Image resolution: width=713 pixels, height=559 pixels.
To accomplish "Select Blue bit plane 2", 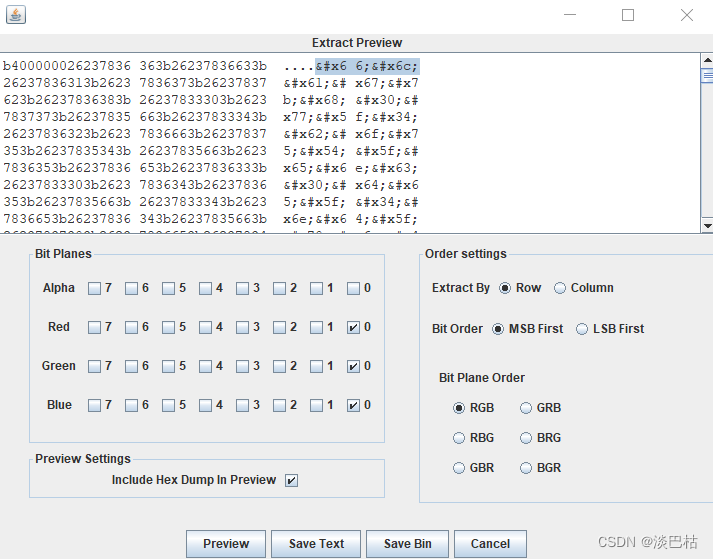I will pos(279,406).
